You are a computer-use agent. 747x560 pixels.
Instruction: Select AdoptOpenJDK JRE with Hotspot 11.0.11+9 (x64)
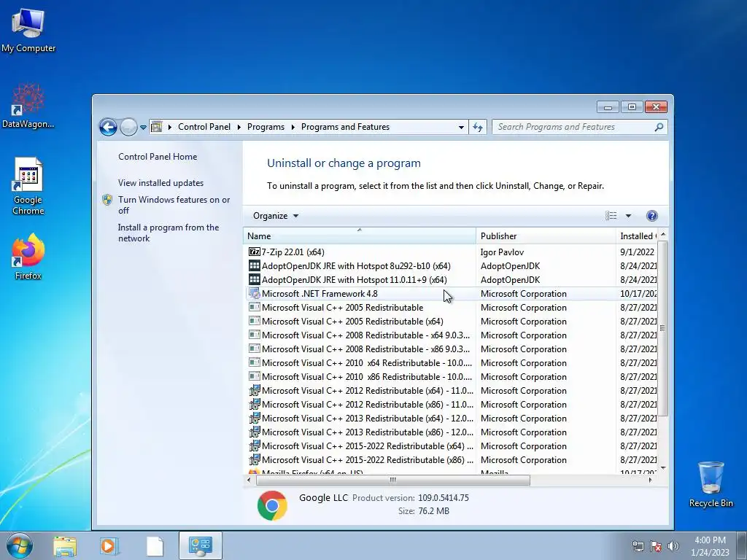(354, 280)
